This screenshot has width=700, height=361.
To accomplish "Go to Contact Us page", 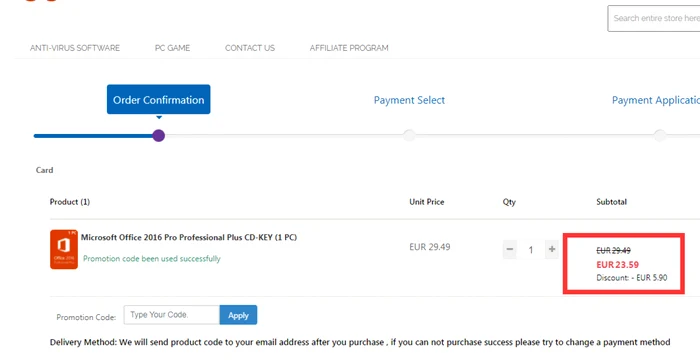I will tap(250, 48).
